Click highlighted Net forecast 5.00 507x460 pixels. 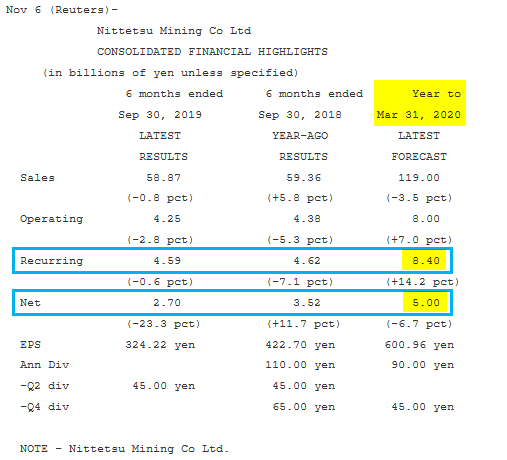pyautogui.click(x=426, y=303)
